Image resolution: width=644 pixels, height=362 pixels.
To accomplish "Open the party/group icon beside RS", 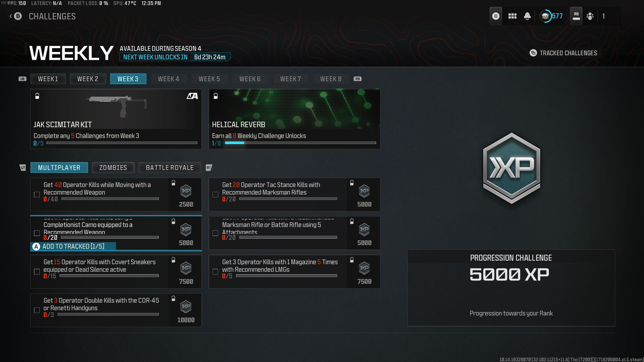I will [590, 16].
